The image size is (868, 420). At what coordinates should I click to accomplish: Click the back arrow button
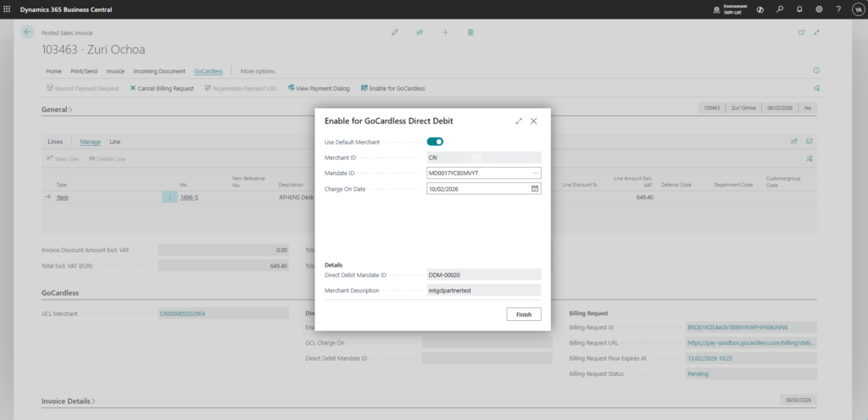(x=27, y=31)
